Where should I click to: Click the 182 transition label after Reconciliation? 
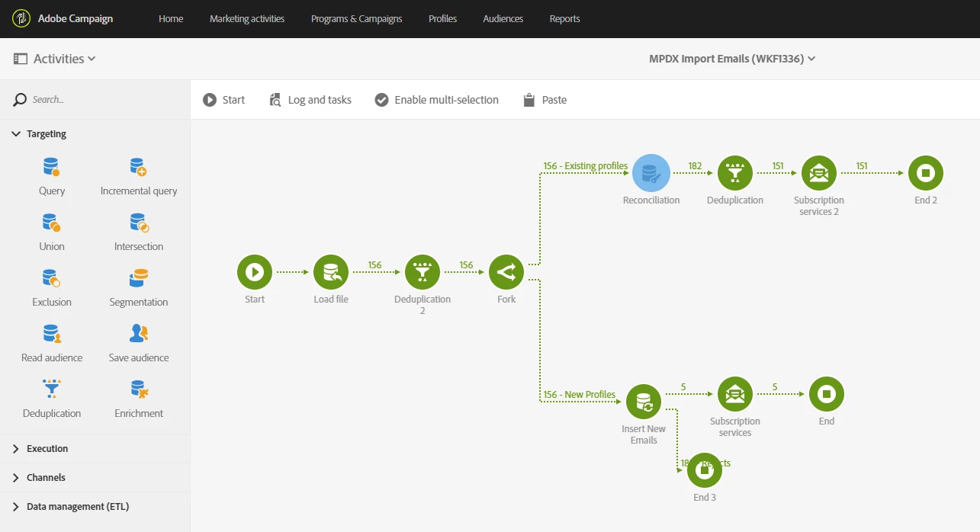pos(695,165)
